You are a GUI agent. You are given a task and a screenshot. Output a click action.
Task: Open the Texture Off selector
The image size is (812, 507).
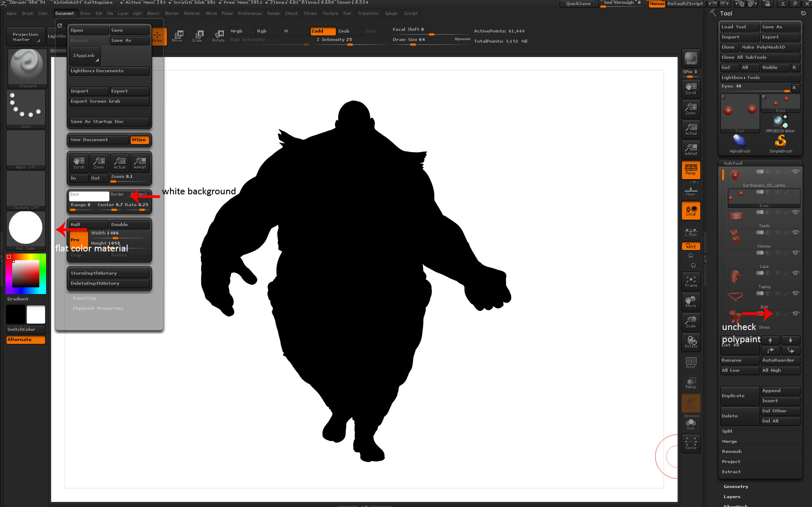(26, 190)
